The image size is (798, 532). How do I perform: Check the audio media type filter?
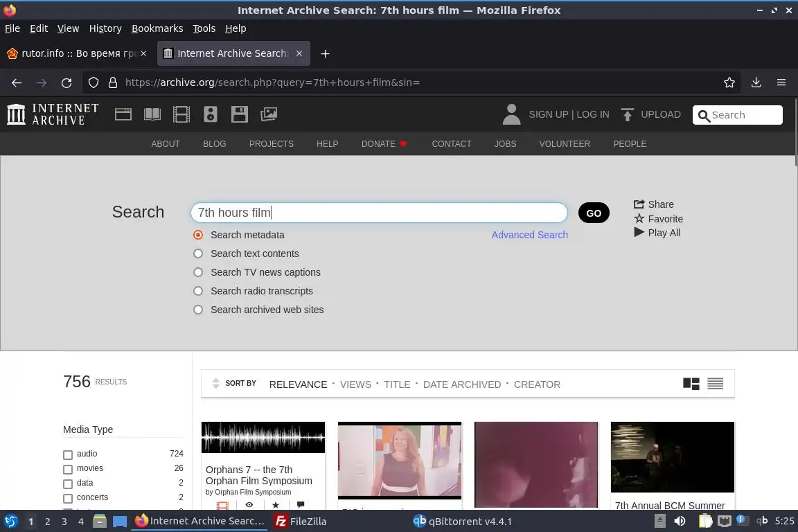68,454
